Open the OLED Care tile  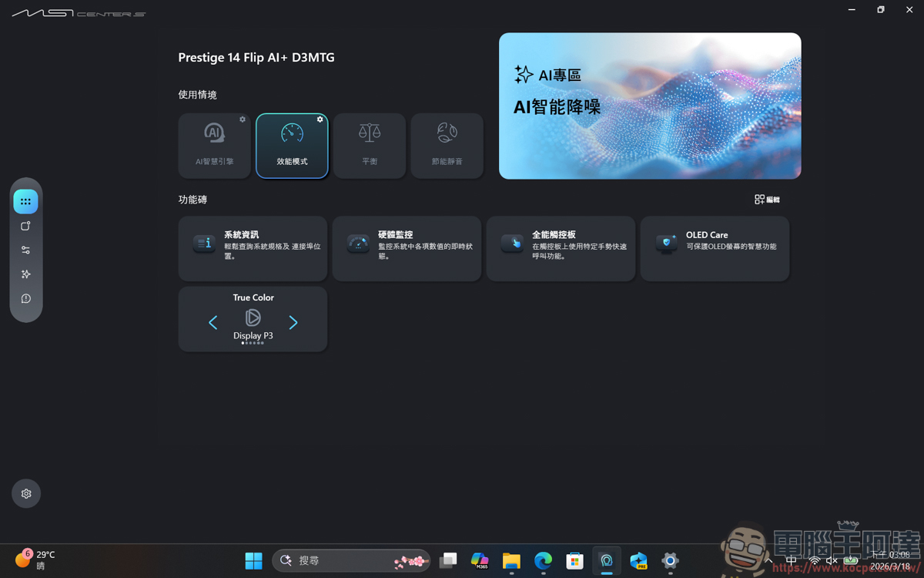coord(714,248)
